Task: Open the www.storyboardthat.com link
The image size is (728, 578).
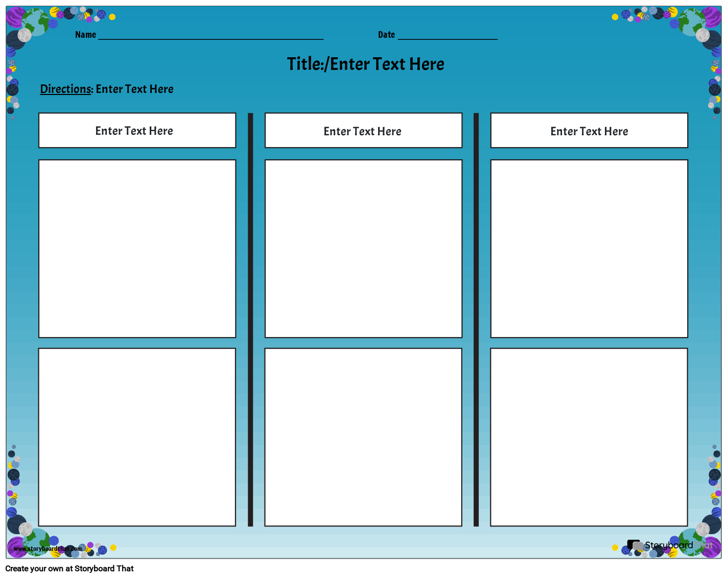Action: [48, 549]
